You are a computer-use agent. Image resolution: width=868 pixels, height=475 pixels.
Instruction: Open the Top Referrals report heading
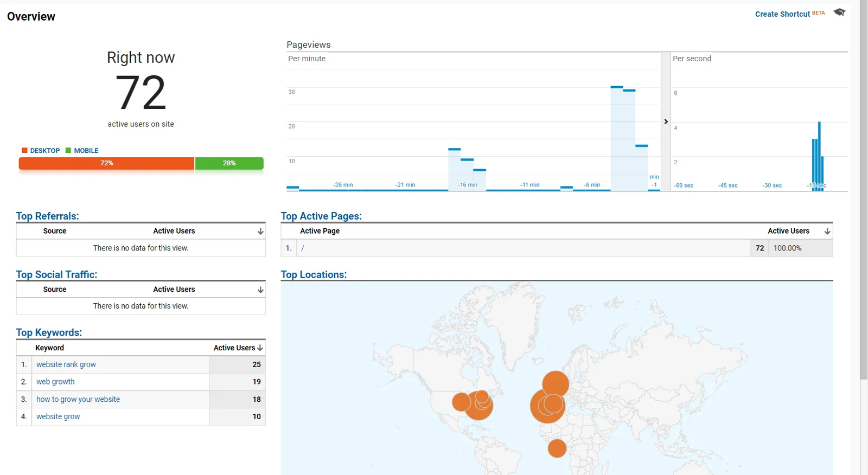tap(47, 216)
